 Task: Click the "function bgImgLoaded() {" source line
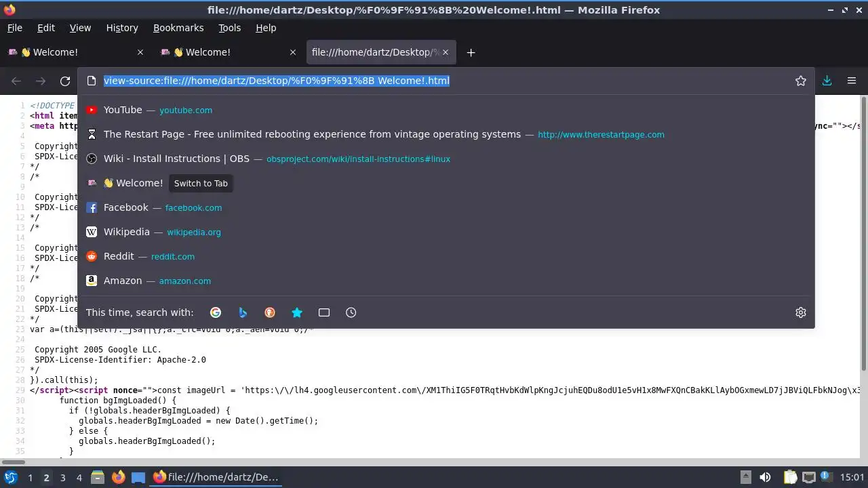click(118, 401)
